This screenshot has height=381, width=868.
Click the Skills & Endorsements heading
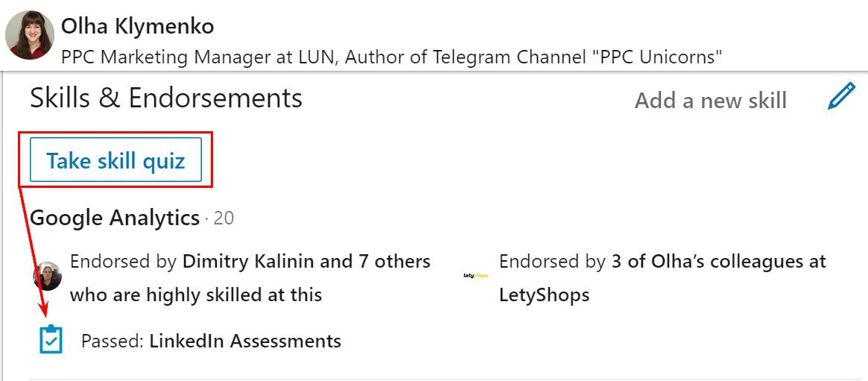(x=166, y=98)
